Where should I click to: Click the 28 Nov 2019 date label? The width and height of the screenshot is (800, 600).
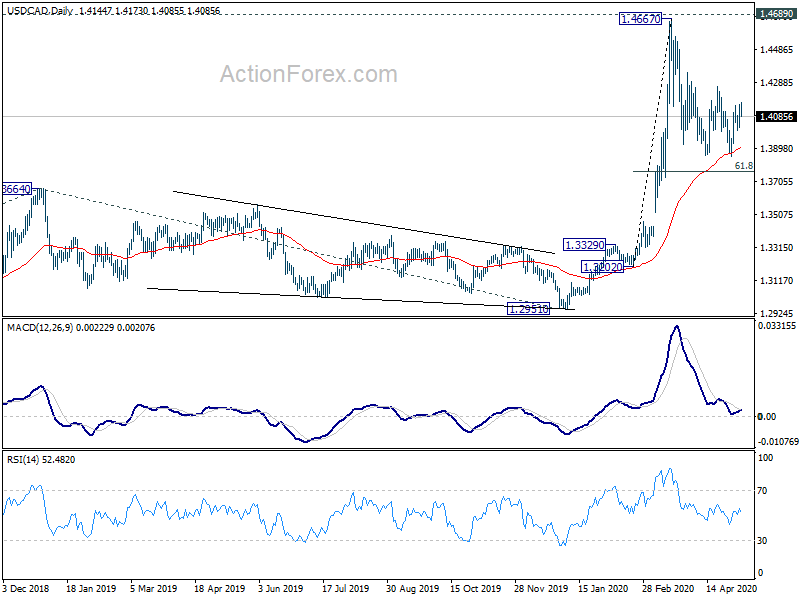(x=541, y=588)
